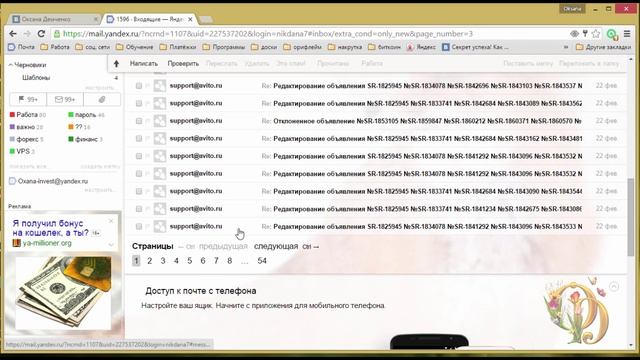Screen dimensions: 640x360
Task: Open the соц. сети bookmarks folder
Action: click(x=93, y=47)
